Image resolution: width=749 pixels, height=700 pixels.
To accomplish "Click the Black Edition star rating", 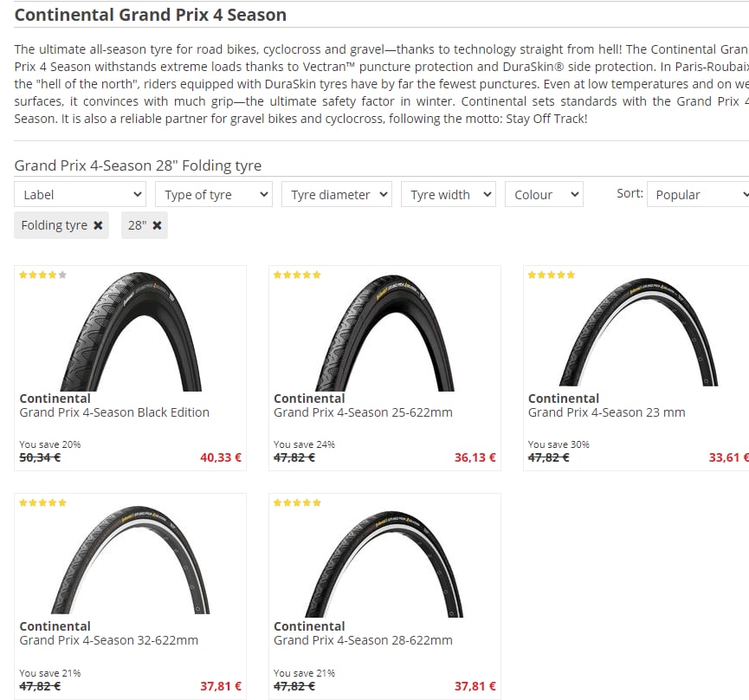I will [x=43, y=275].
